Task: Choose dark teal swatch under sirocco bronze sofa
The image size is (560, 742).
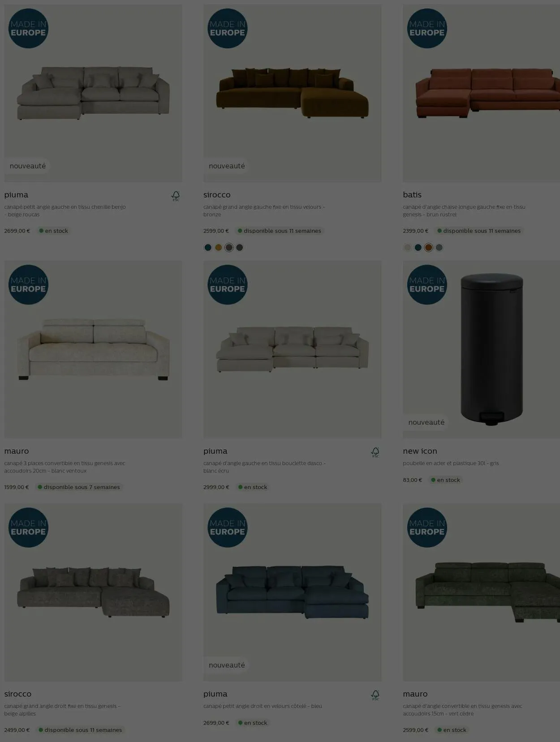Action: tap(208, 248)
